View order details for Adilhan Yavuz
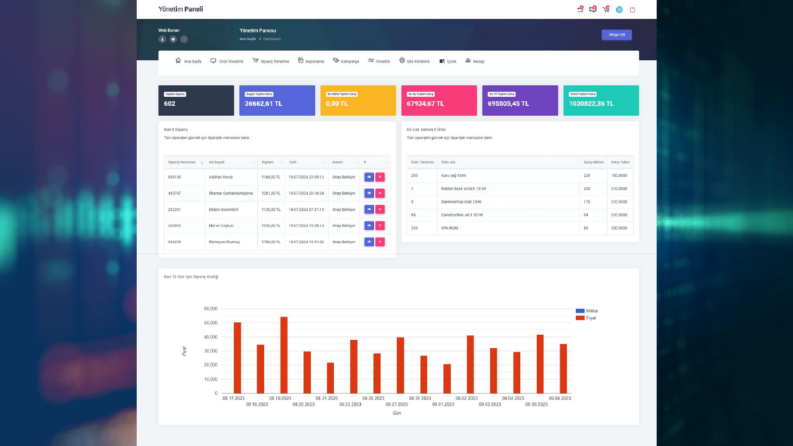793x446 pixels. [369, 177]
